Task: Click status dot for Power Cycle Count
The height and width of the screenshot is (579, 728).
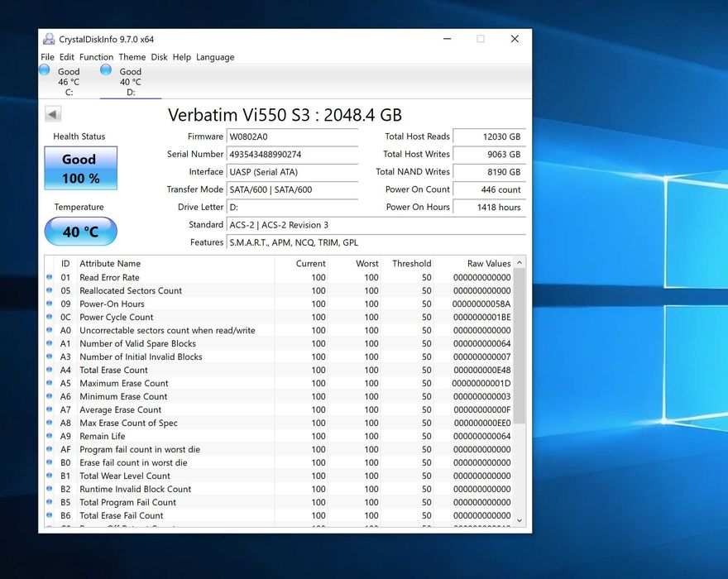Action: pos(49,317)
